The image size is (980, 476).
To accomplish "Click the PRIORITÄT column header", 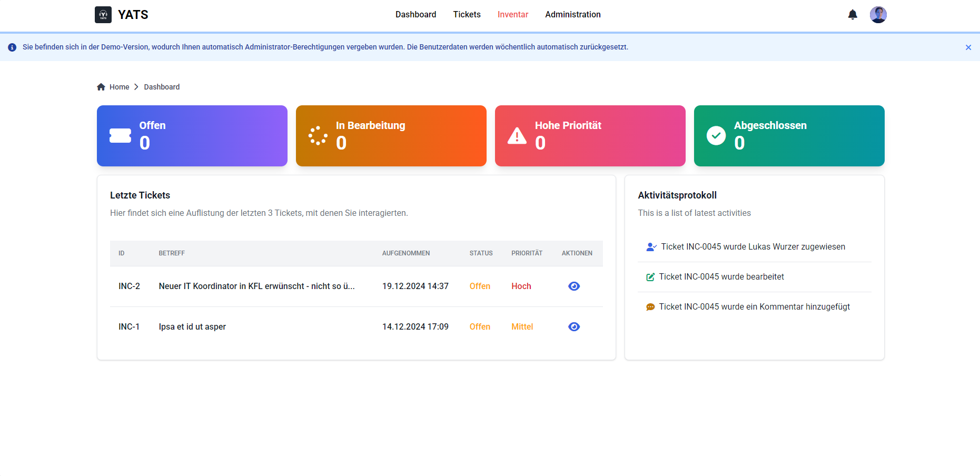I will coord(527,253).
